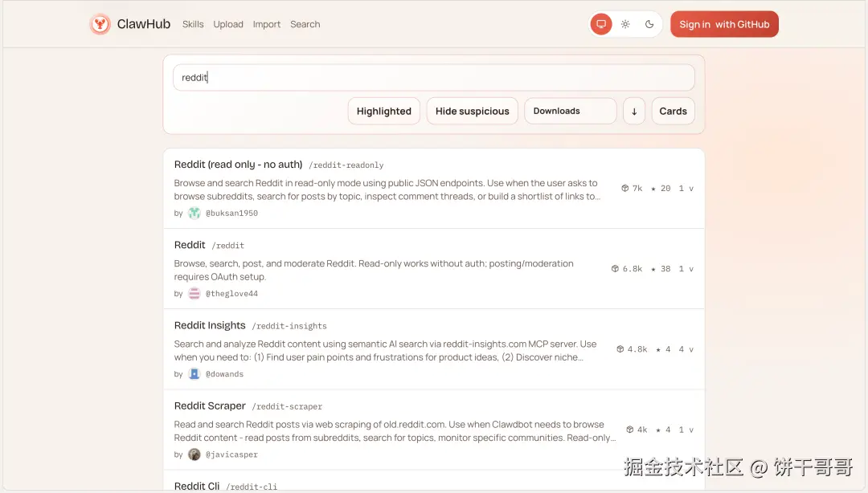
Task: Click the ClawHub lobster logo icon
Action: pos(100,24)
